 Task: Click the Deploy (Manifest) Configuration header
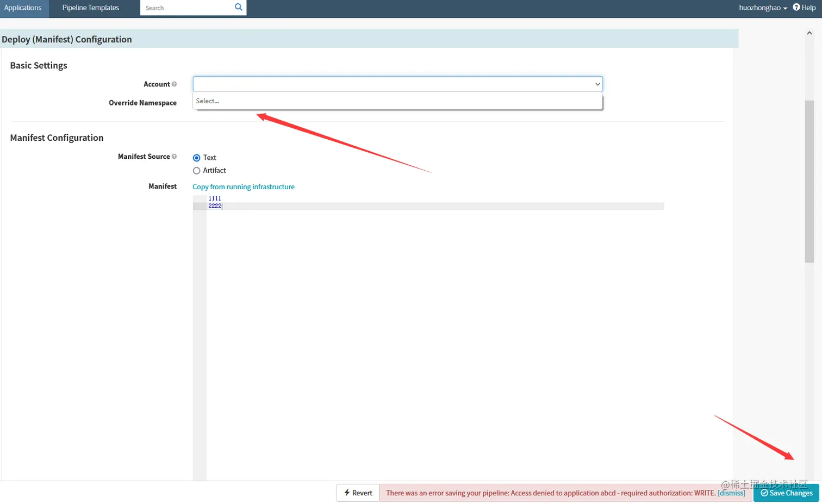tap(369, 39)
